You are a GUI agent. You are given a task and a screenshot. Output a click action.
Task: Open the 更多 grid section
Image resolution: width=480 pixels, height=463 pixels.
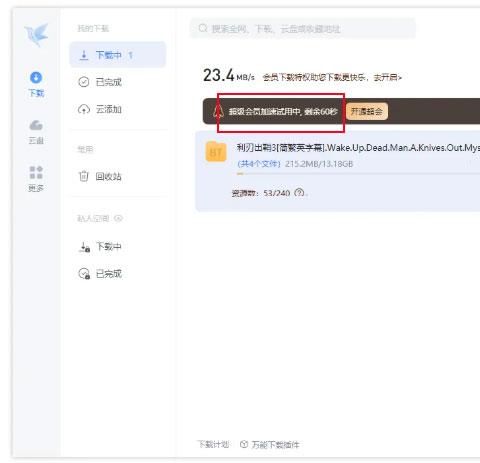[x=36, y=179]
